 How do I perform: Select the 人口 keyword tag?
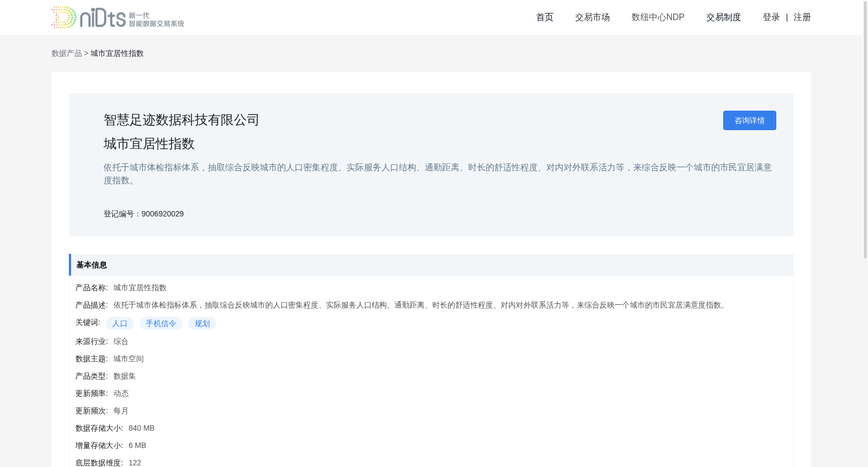[120, 323]
